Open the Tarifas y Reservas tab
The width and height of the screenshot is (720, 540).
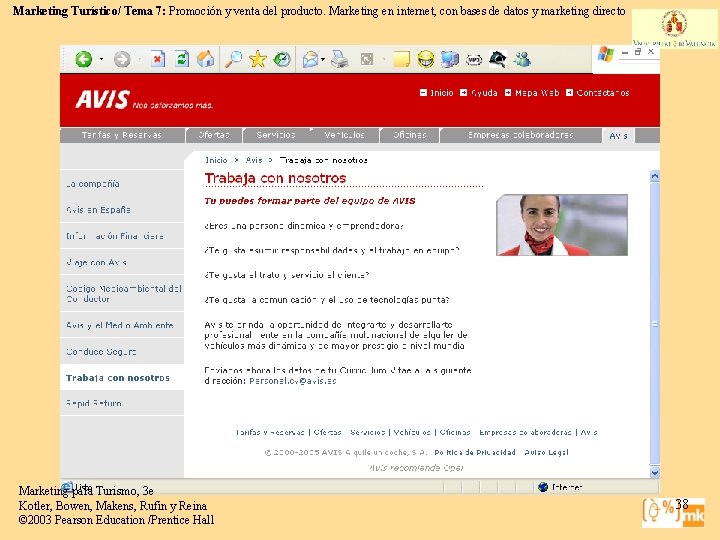(x=122, y=135)
